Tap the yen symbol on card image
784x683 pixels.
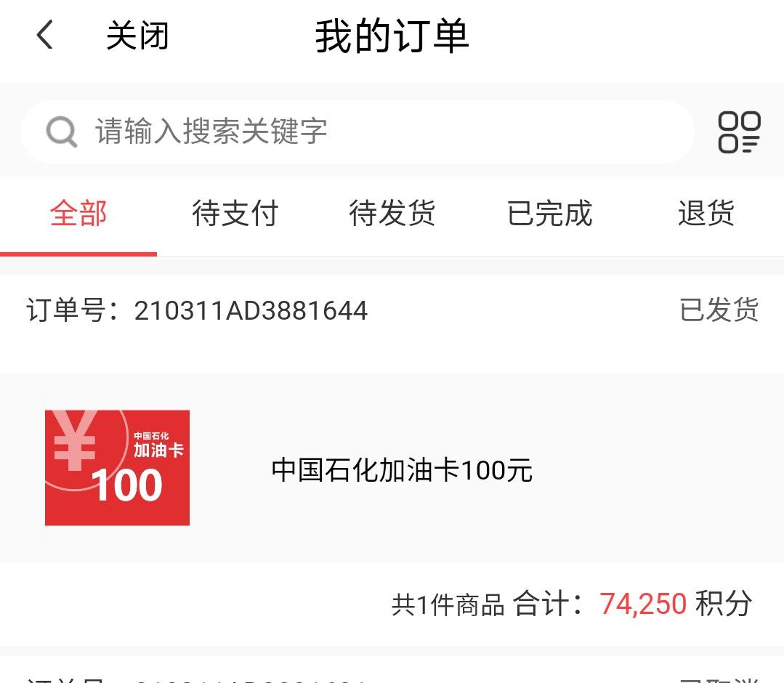75,441
